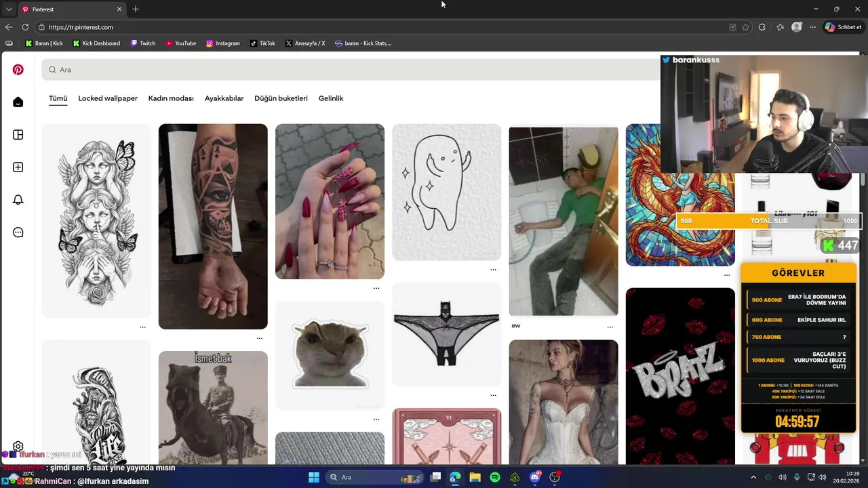Expand the tab list dropdown arrow
Image resolution: width=868 pixels, height=488 pixels.
pyautogui.click(x=9, y=9)
